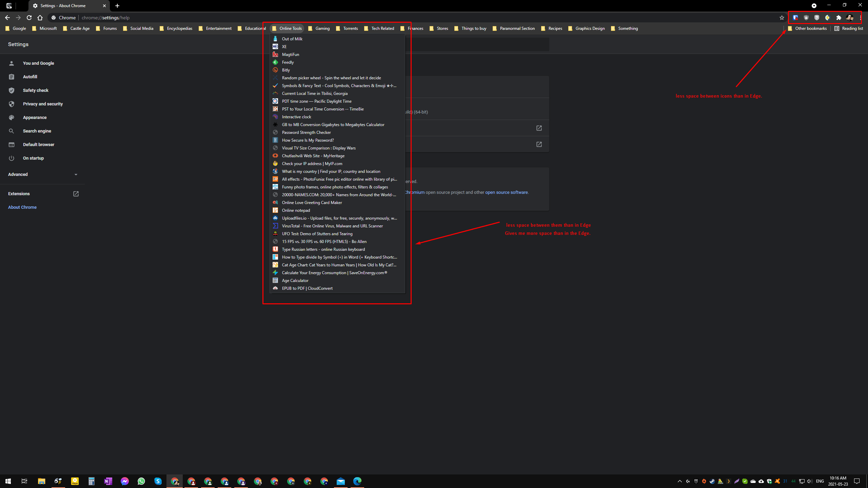868x488 pixels.
Task: Expand the Torrents bookmarks folder
Action: (350, 28)
